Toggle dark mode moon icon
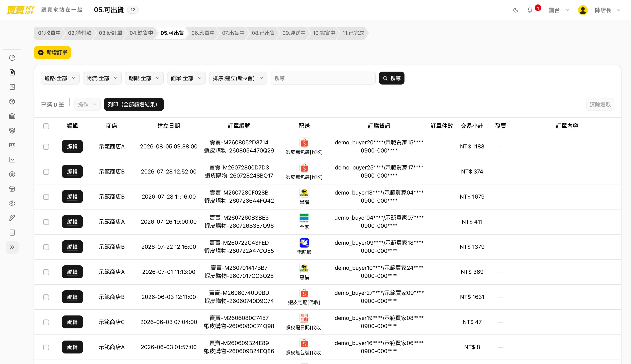Screen dimensions: 631x364 [x=516, y=10]
